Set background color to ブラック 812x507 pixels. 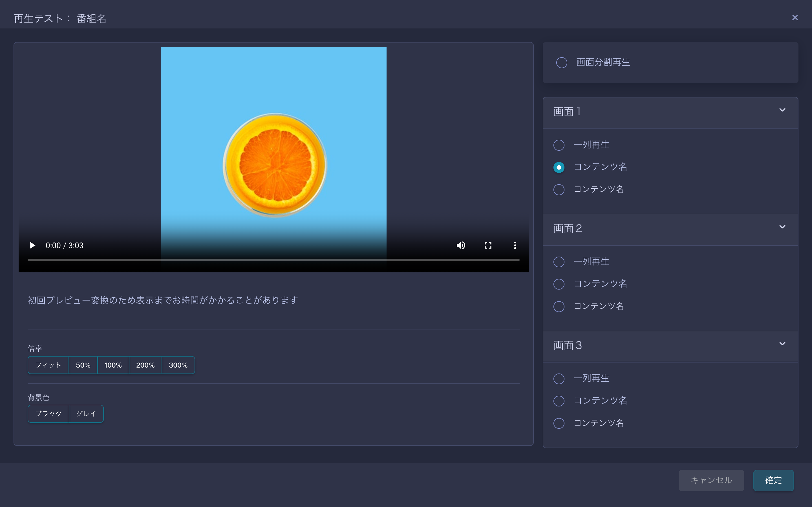(48, 414)
